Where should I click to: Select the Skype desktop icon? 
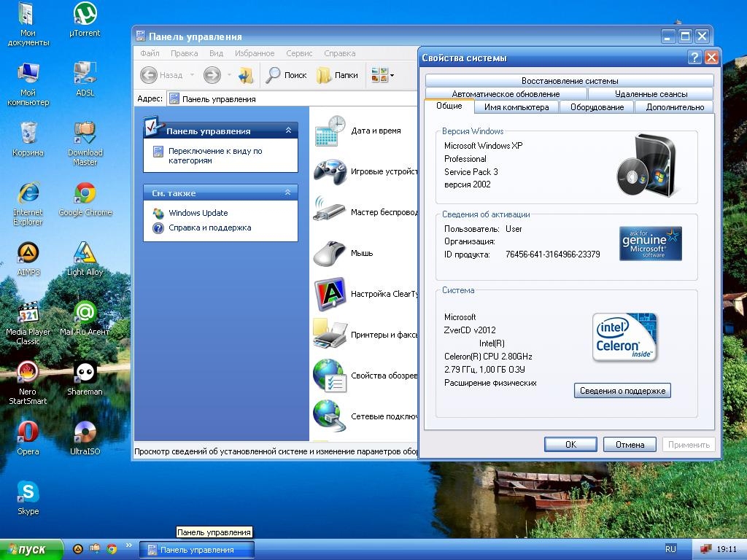28,493
